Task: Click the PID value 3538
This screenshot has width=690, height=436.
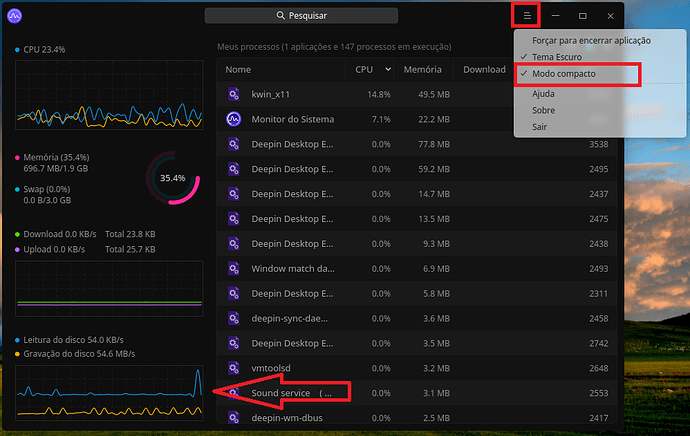Action: tap(598, 144)
